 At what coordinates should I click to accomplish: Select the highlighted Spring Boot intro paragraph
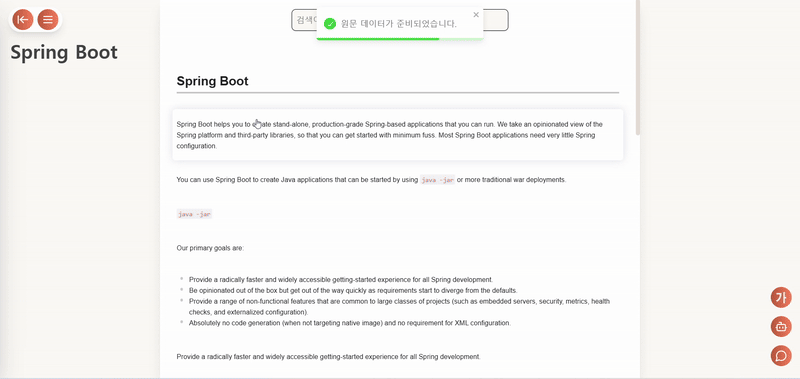397,135
